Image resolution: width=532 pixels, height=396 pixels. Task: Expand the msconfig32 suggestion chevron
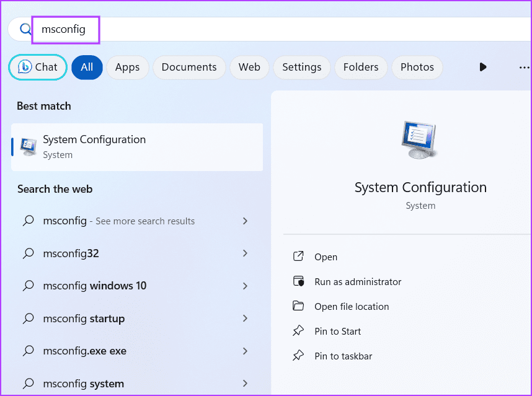pos(245,253)
